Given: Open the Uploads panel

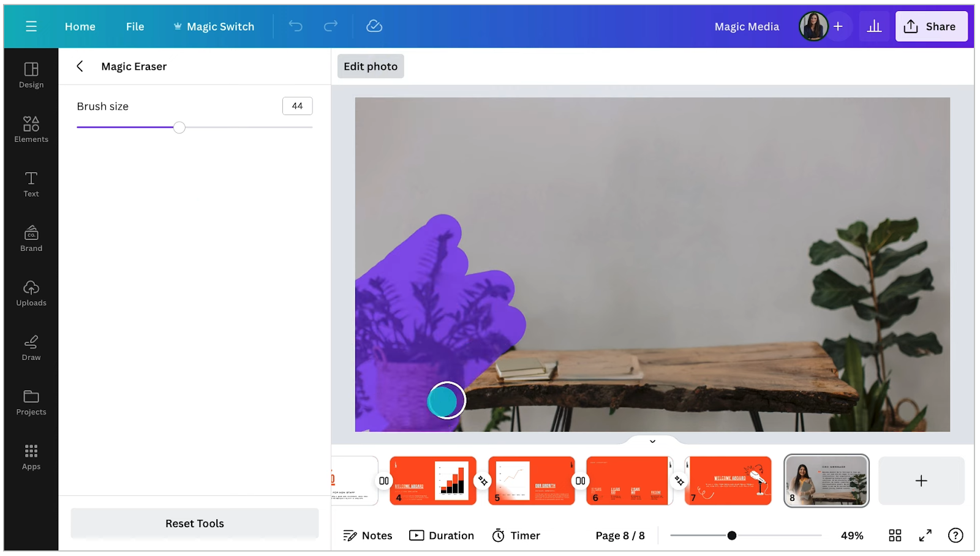Looking at the screenshot, I should coord(31,292).
